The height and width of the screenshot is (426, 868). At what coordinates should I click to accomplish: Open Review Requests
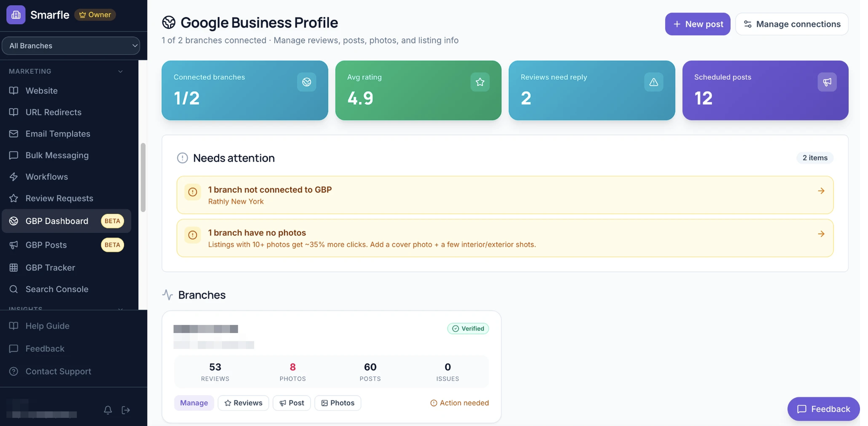coord(66,198)
